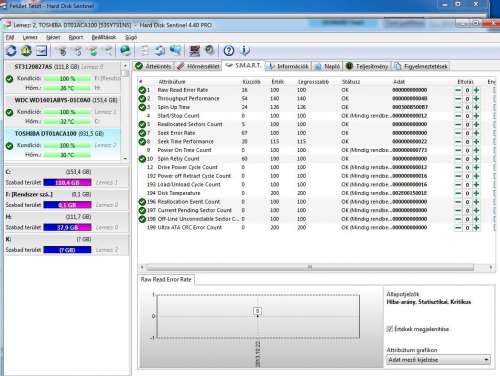Select the WDC WD1601ABYS disk entry
The height and width of the screenshot is (376, 500).
pos(63,112)
